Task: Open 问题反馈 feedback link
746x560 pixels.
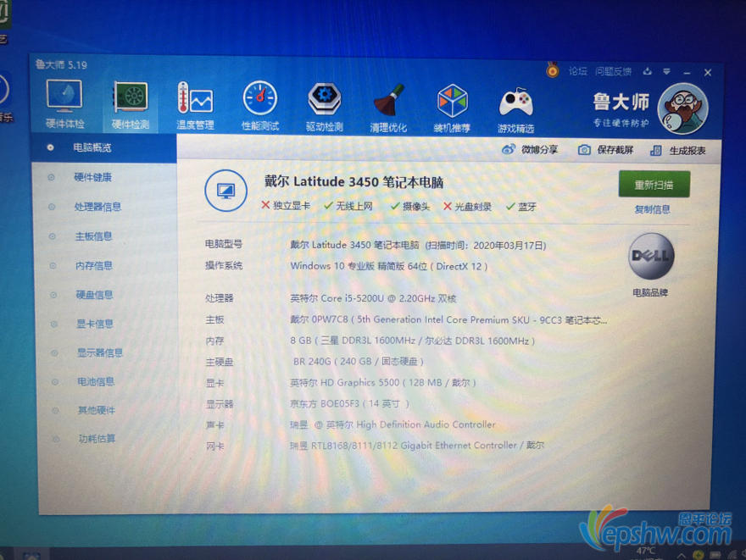Action: click(613, 72)
